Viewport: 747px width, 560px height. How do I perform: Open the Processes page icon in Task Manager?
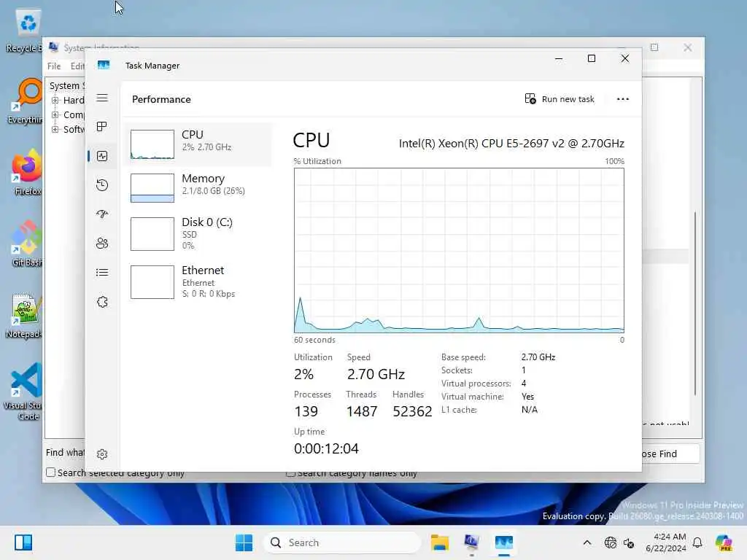[x=102, y=127]
